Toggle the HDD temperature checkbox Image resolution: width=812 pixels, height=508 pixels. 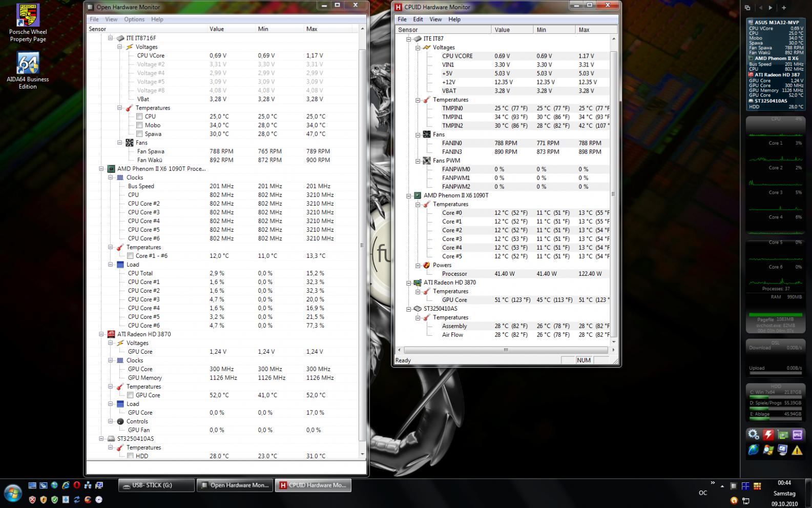pyautogui.click(x=130, y=456)
